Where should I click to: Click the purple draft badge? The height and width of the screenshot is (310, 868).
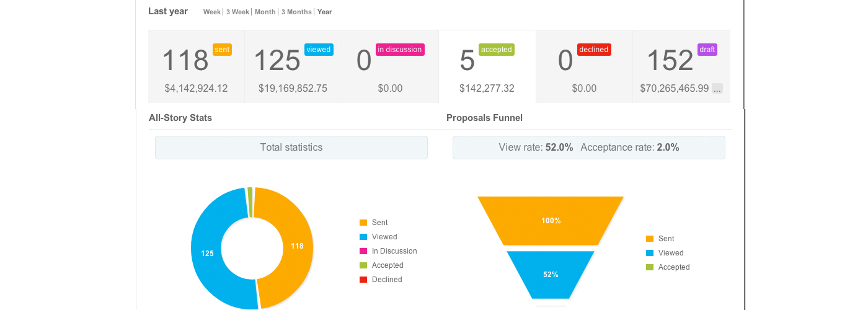click(707, 50)
